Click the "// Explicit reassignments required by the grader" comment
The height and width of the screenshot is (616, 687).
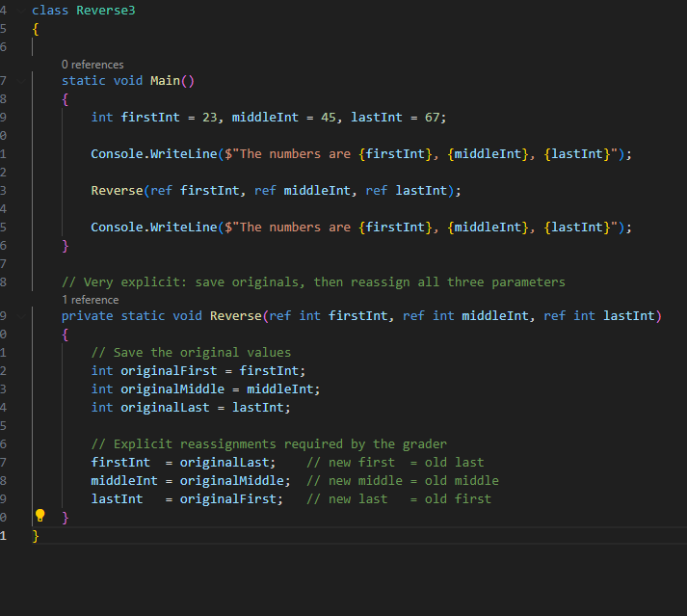pyautogui.click(x=269, y=444)
